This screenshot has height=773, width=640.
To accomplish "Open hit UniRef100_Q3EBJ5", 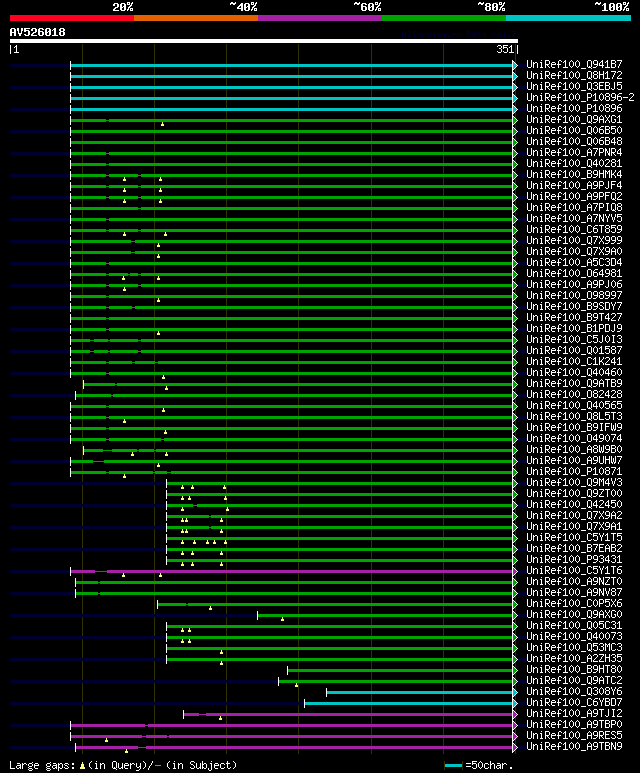I will [x=574, y=86].
